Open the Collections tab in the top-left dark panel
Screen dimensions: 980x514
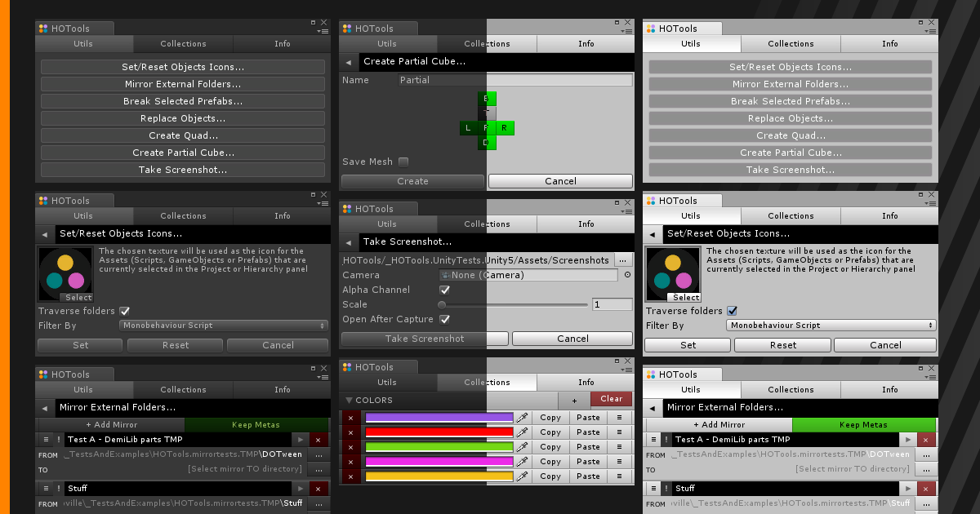pos(183,44)
